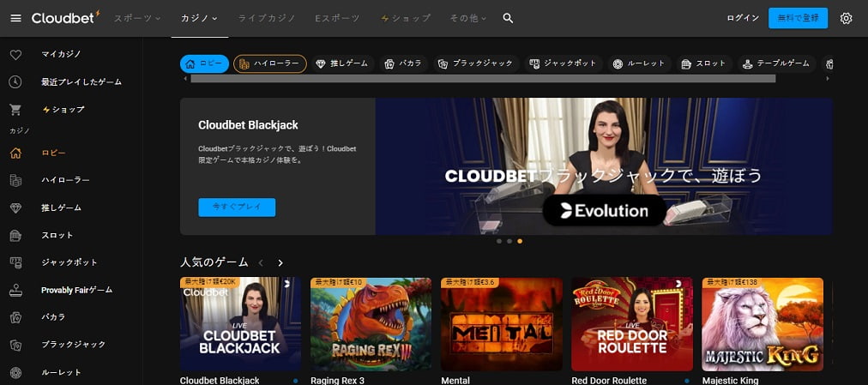
Task: Click the sidebar バカラ cards icon
Action: (15, 317)
